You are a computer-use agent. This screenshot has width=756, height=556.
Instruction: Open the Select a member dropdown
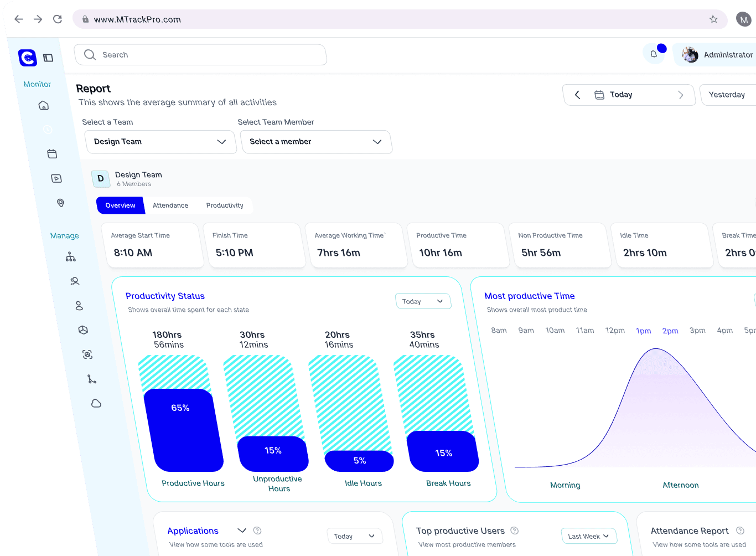tap(316, 142)
